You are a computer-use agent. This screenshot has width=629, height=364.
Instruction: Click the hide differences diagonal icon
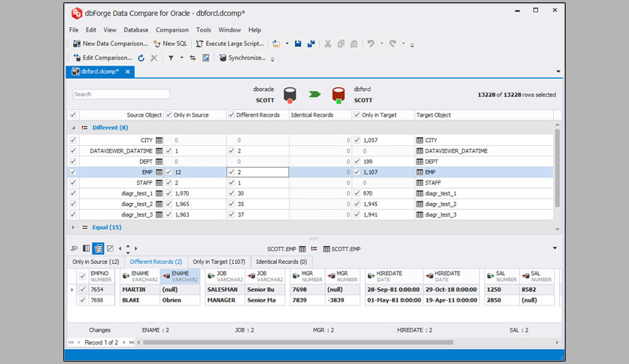pos(110,248)
